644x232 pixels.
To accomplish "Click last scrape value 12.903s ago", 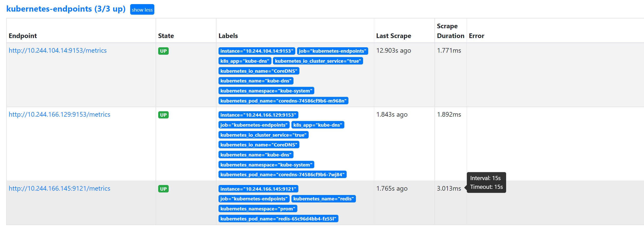I will click(x=394, y=50).
